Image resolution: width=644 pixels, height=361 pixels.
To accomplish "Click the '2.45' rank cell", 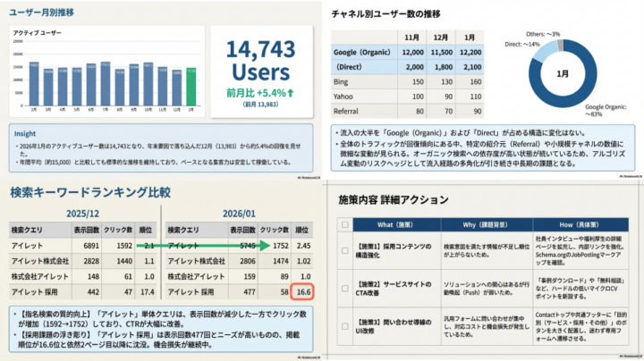I will tap(303, 246).
